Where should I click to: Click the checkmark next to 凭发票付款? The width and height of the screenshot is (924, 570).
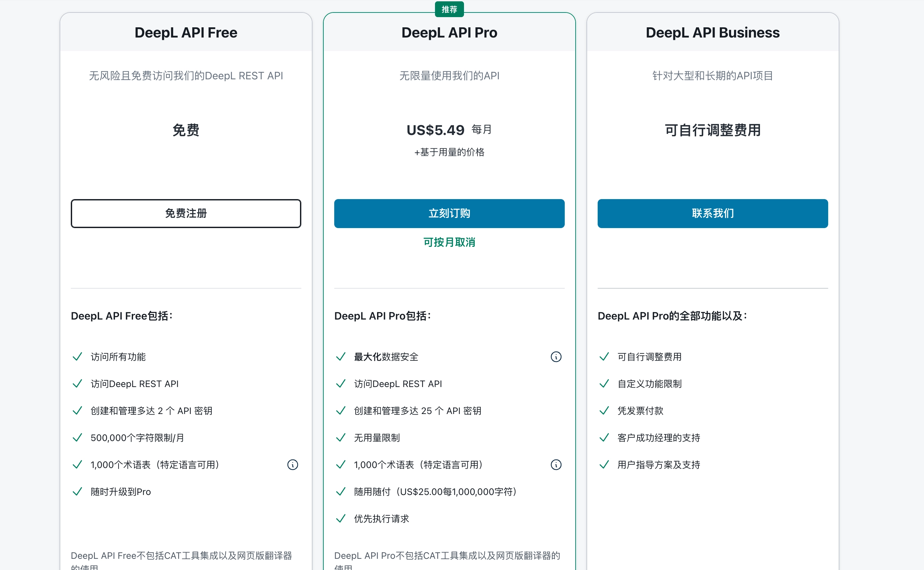pos(605,410)
